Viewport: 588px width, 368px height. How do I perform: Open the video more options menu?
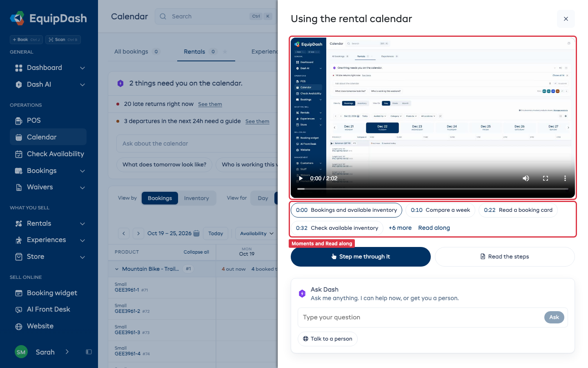[x=565, y=178]
